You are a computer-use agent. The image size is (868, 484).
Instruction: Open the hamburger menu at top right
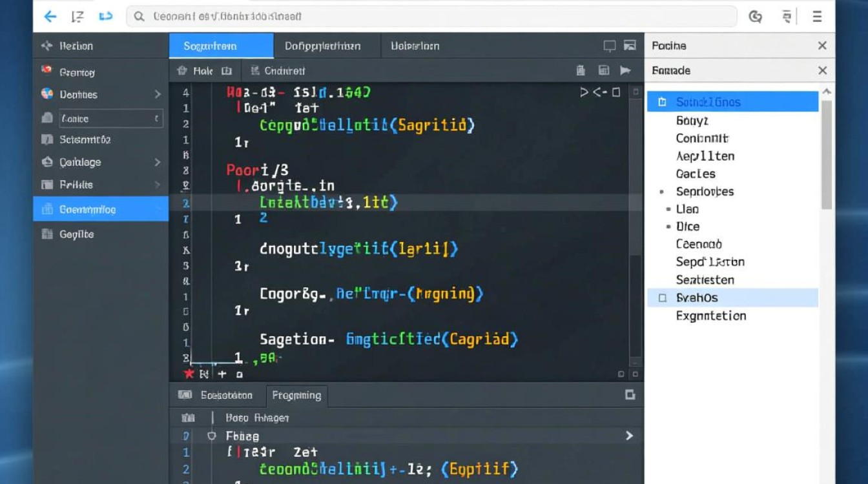pyautogui.click(x=817, y=17)
